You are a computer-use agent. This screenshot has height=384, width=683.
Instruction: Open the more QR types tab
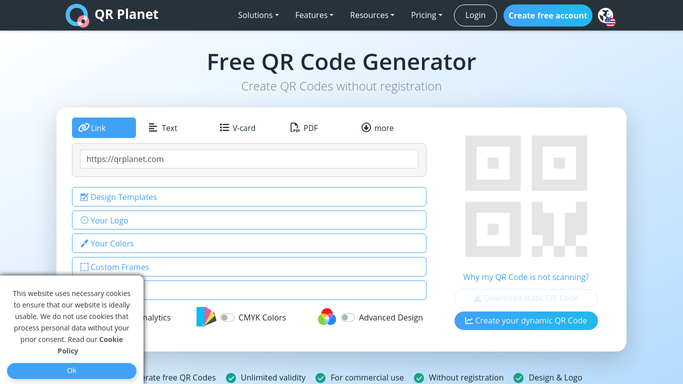click(x=377, y=128)
